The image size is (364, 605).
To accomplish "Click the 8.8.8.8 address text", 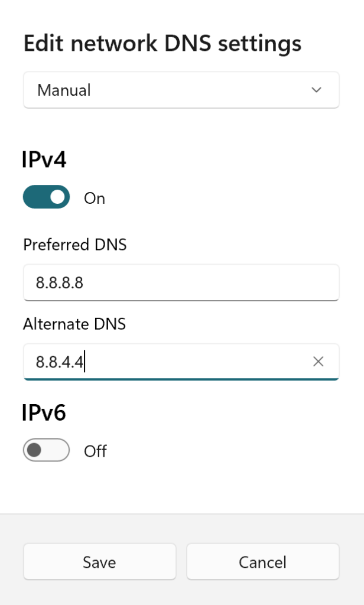I will click(x=60, y=283).
